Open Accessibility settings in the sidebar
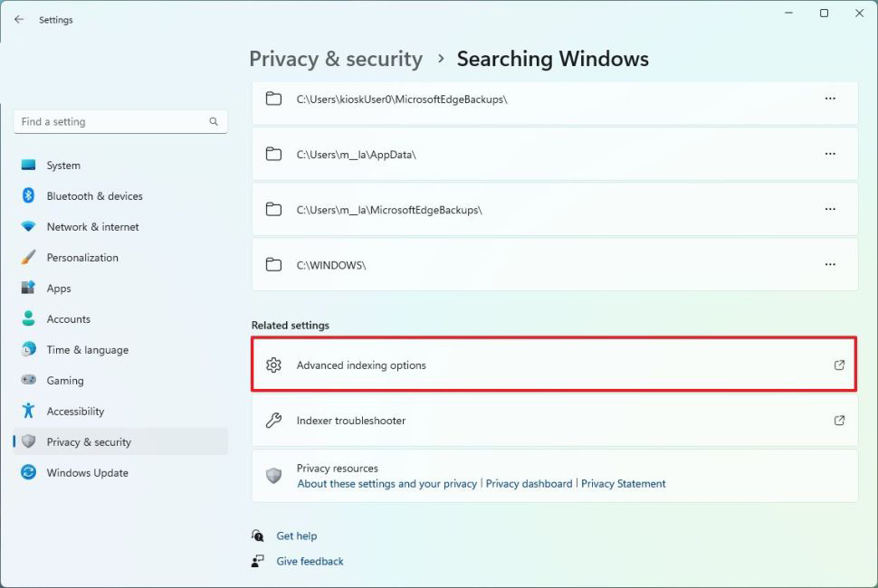Viewport: 878px width, 588px height. click(75, 412)
